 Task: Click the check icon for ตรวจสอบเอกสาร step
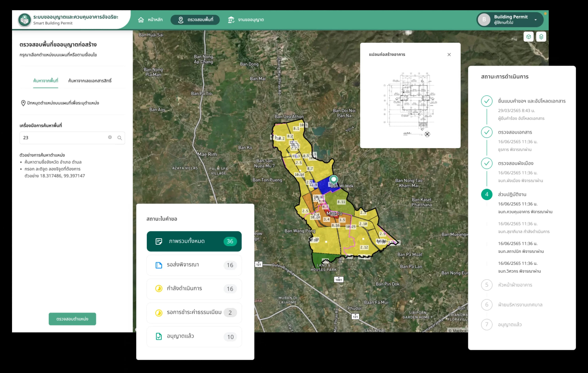(487, 132)
